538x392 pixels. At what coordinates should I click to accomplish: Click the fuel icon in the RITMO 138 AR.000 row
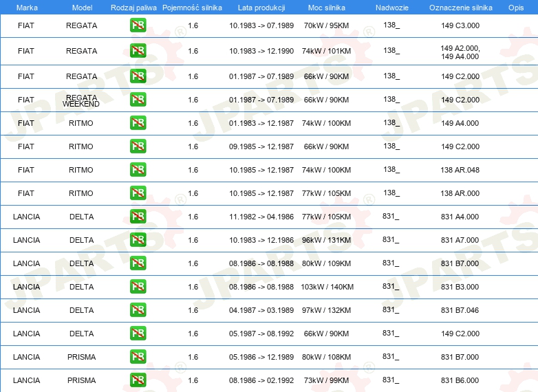tap(138, 193)
